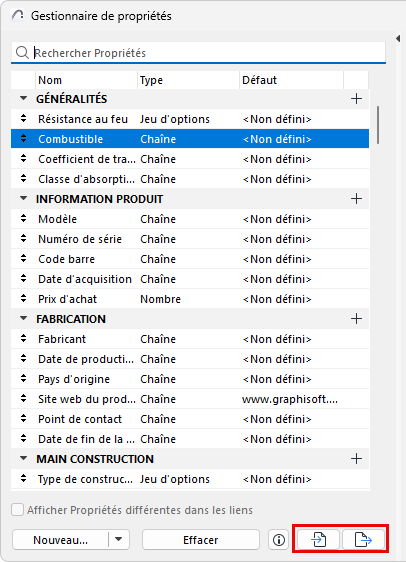Collapse the MAIN CONSTRUCTION group
The height and width of the screenshot is (562, 406).
coord(24,458)
